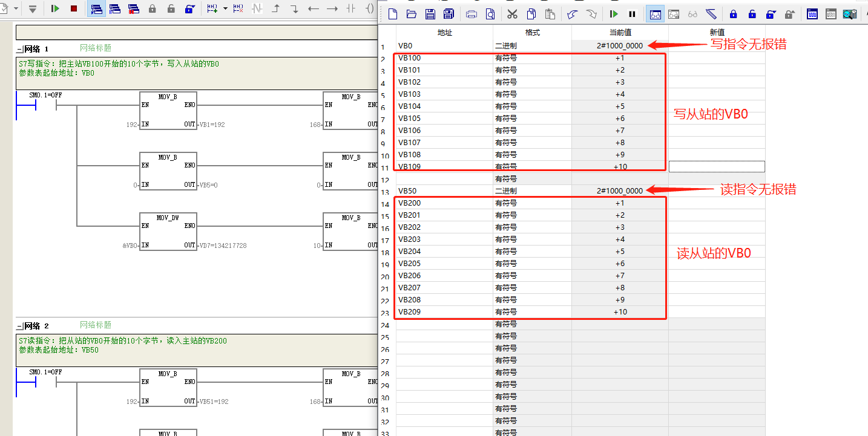Collapse network 2 with the minus box

19,326
